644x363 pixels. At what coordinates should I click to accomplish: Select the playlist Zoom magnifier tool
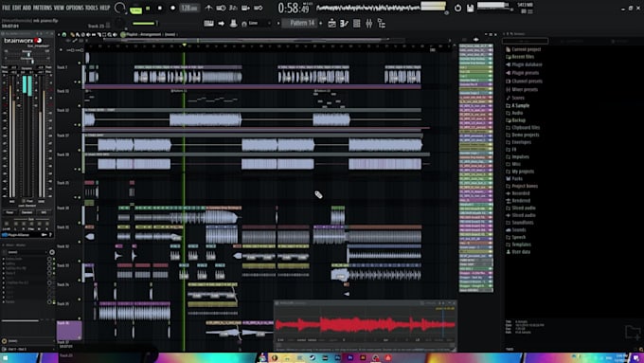tap(110, 35)
